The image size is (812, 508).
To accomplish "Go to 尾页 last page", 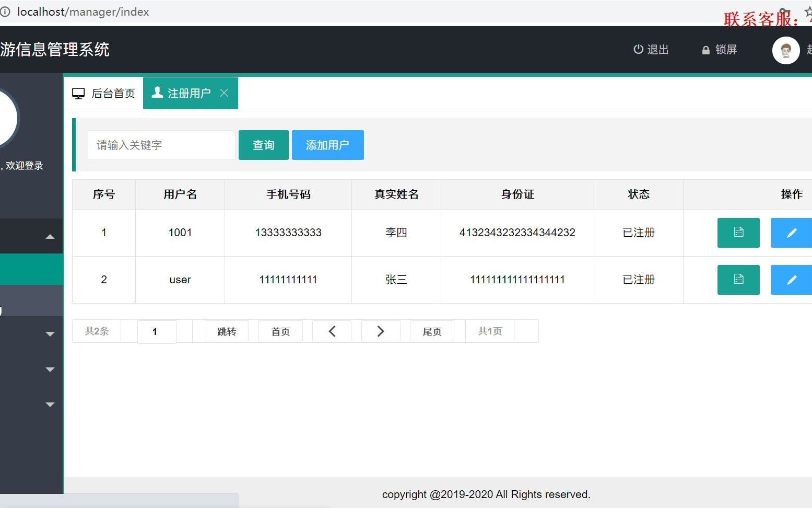I will click(x=432, y=331).
